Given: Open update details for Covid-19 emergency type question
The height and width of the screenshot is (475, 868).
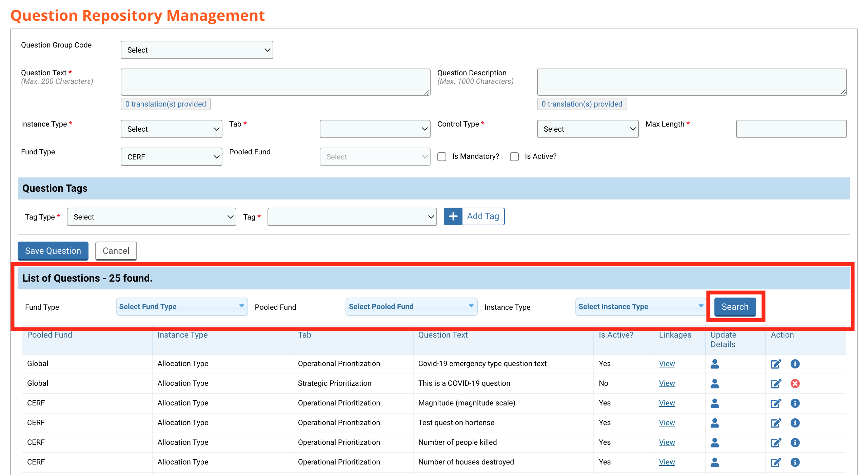Looking at the screenshot, I should pos(715,364).
